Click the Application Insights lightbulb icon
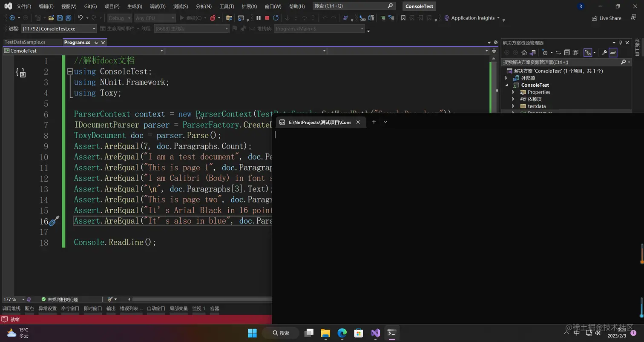644x342 pixels. tap(446, 18)
